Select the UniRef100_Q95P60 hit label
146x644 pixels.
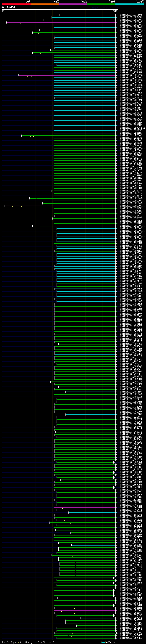131,156
